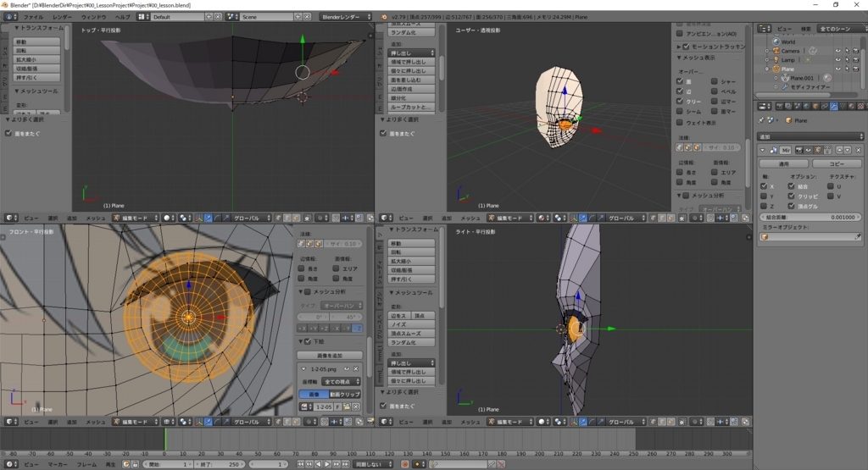Viewport: 868px width, 470px height.
Task: Hide Plane in outliner via eye
Action: pyautogui.click(x=838, y=69)
